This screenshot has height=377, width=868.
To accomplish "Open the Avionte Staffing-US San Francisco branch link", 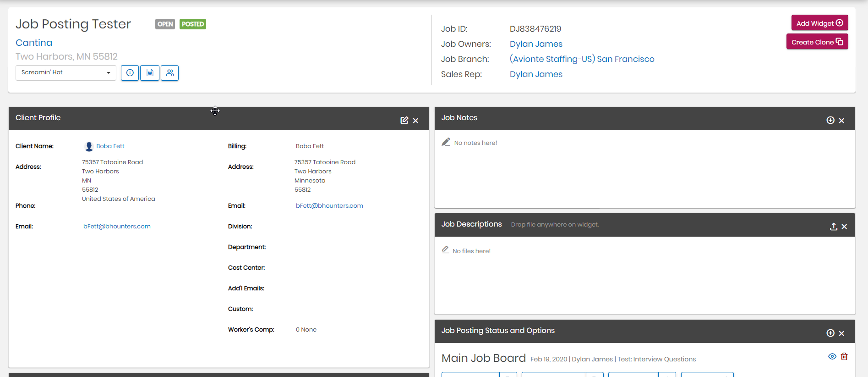I will (582, 59).
